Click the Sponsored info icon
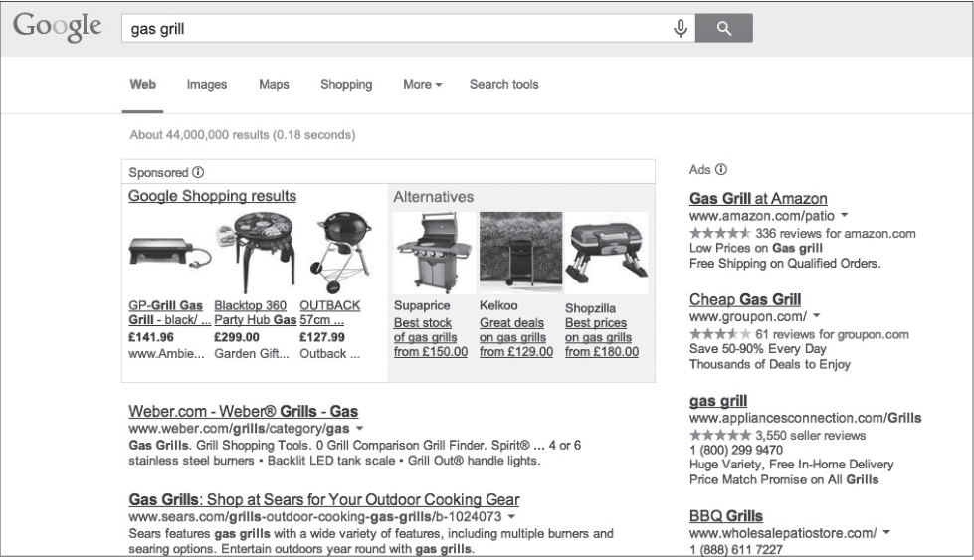The height and width of the screenshot is (560, 974). pyautogui.click(x=198, y=172)
